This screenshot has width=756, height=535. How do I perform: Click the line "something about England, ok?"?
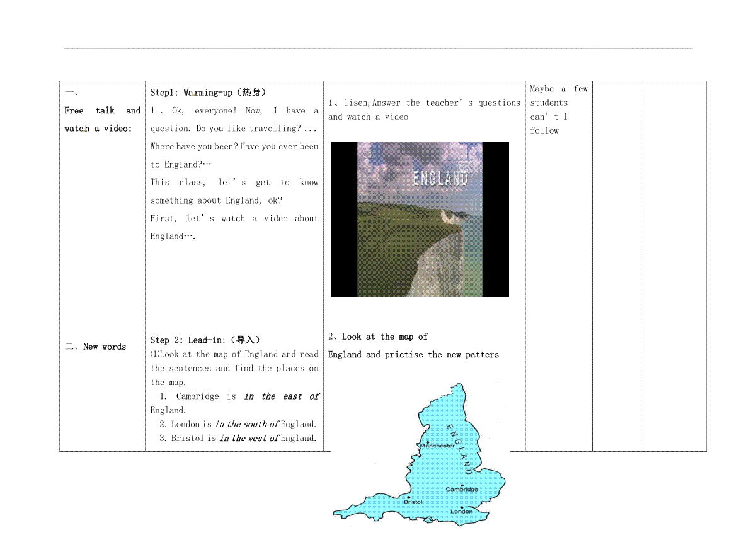point(217,200)
